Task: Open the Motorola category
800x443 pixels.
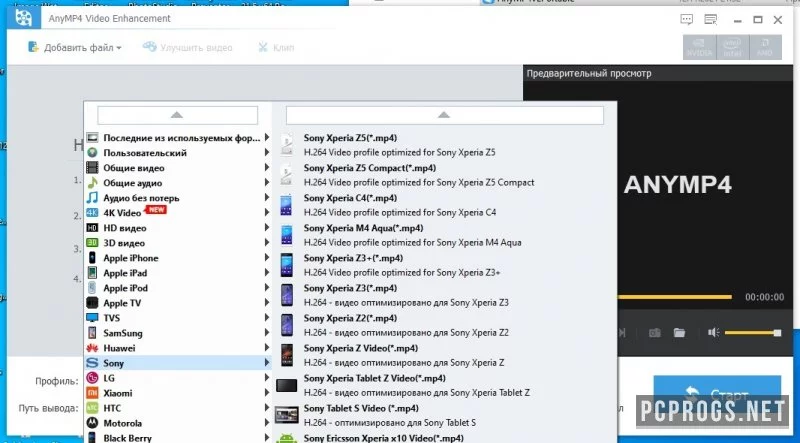Action: pos(178,423)
